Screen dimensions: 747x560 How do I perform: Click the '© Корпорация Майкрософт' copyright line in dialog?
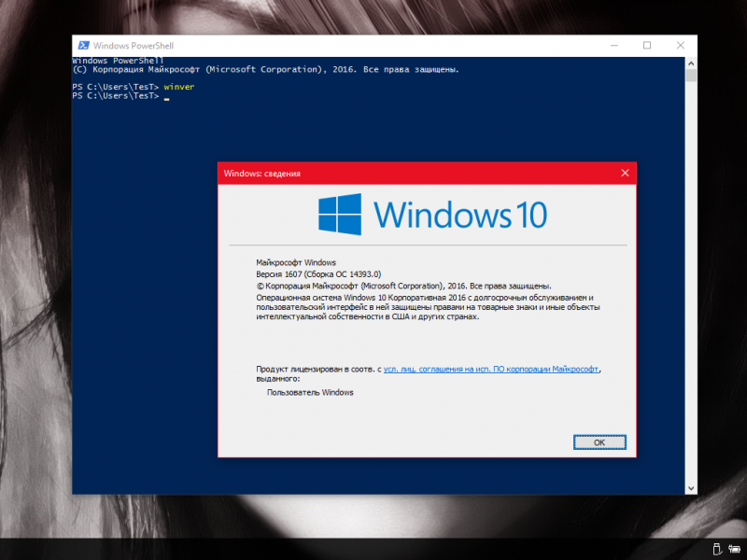404,287
